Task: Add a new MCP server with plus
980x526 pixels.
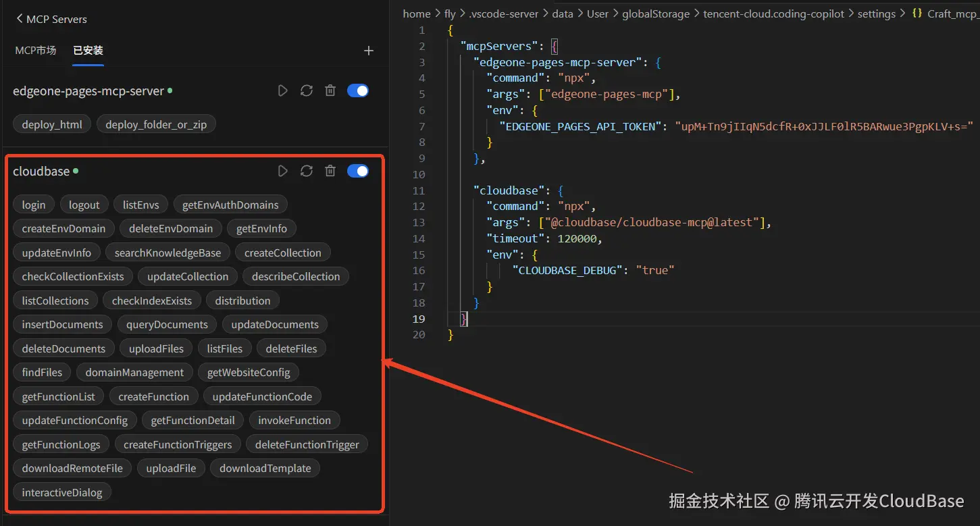Action: tap(368, 51)
